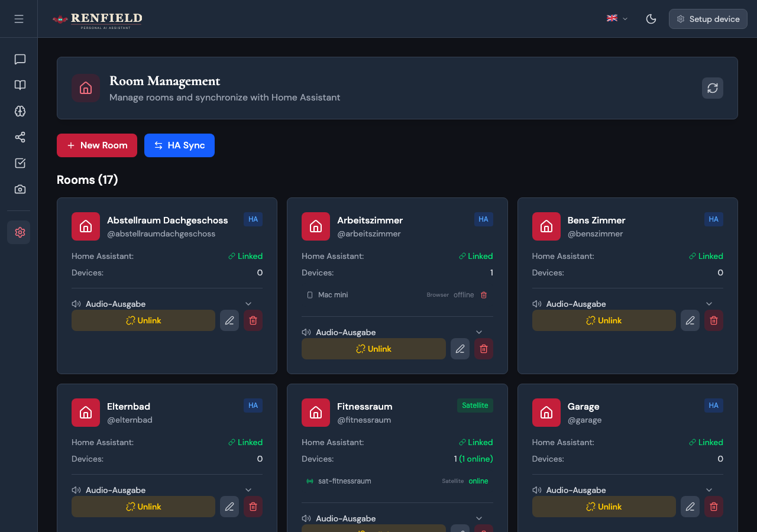
Task: Click the Bens Zimmer house icon
Action: tap(546, 226)
